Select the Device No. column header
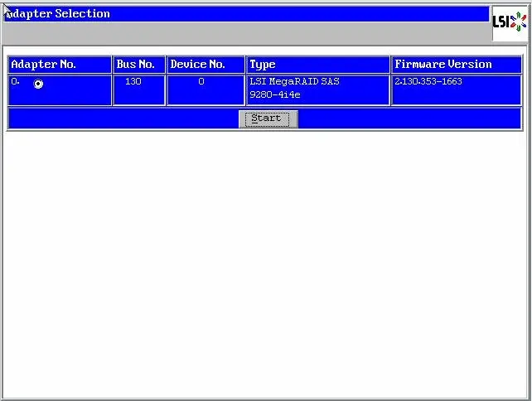 [206, 65]
